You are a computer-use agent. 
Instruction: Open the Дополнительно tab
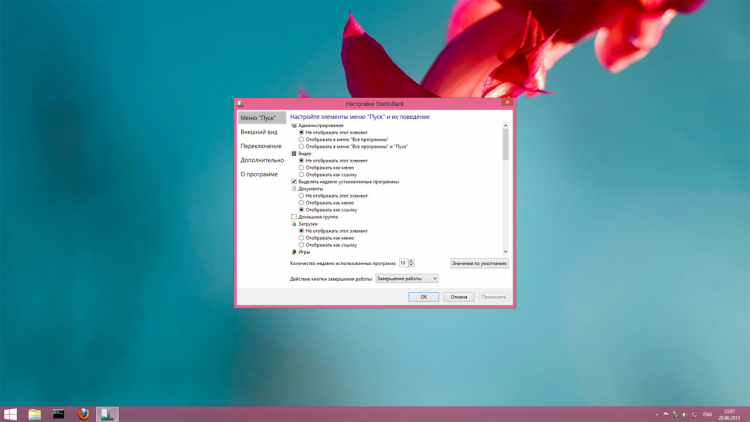point(262,160)
